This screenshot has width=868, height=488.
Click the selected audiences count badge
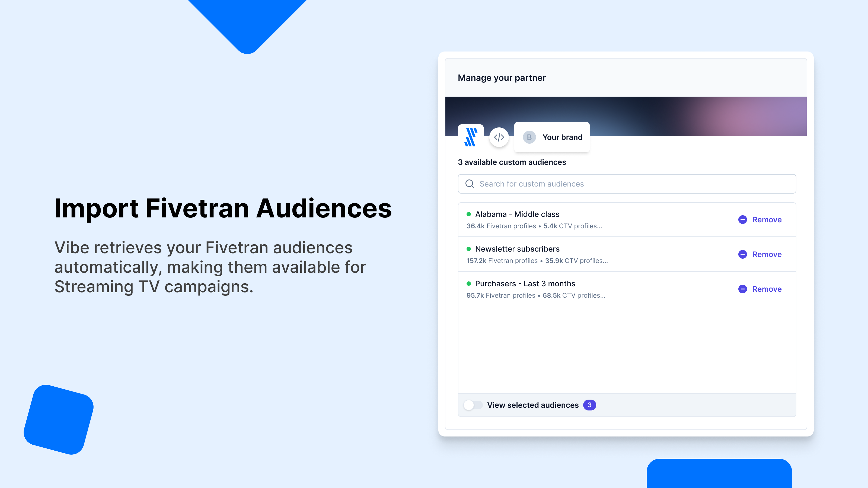tap(589, 405)
